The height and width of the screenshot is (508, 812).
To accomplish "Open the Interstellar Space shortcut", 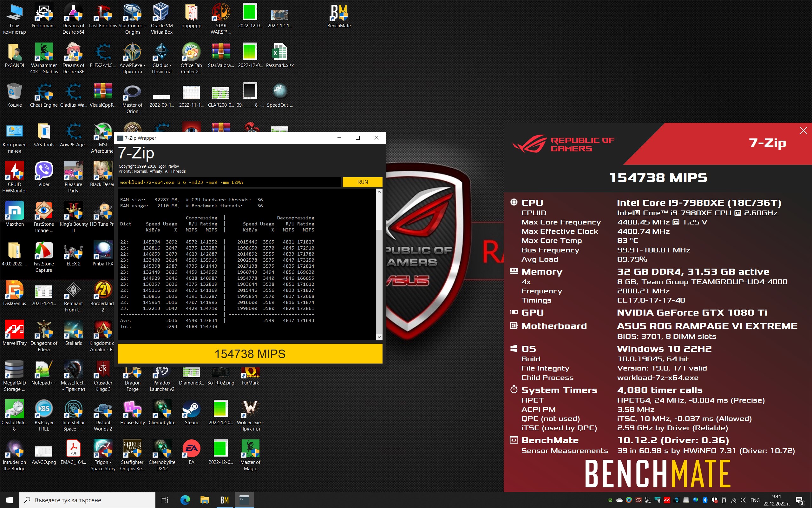I will click(74, 416).
